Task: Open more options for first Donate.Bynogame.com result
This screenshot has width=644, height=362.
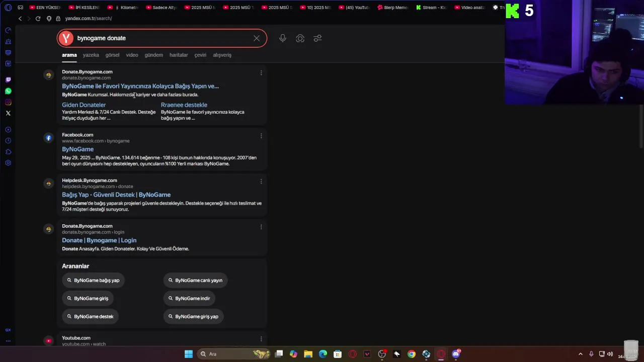Action: pos(261,73)
